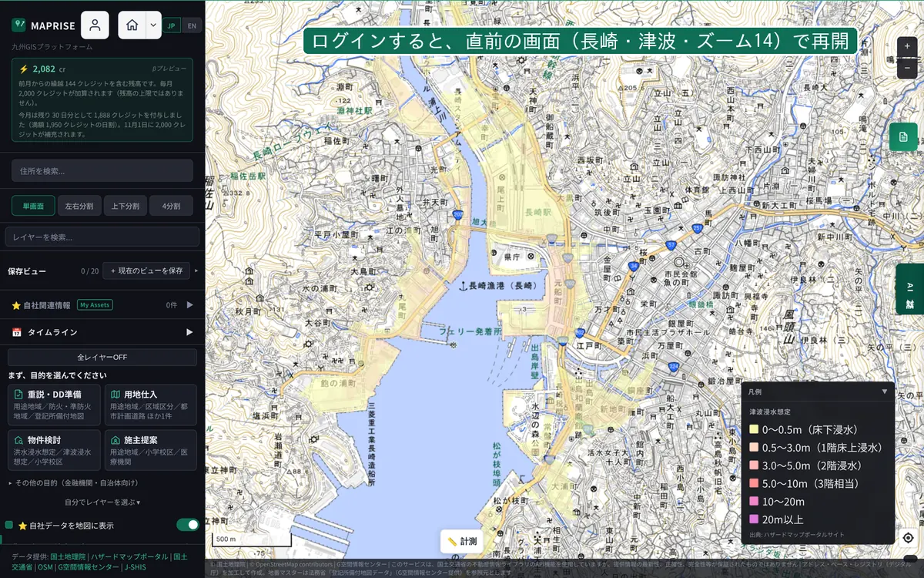Click the house icon on 施主提案
924x578 pixels.
pyautogui.click(x=115, y=440)
